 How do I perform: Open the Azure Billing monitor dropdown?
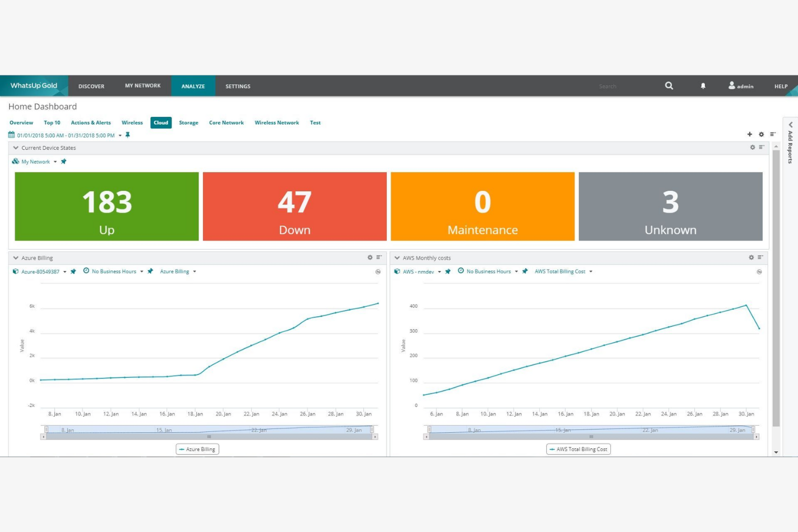click(x=194, y=272)
